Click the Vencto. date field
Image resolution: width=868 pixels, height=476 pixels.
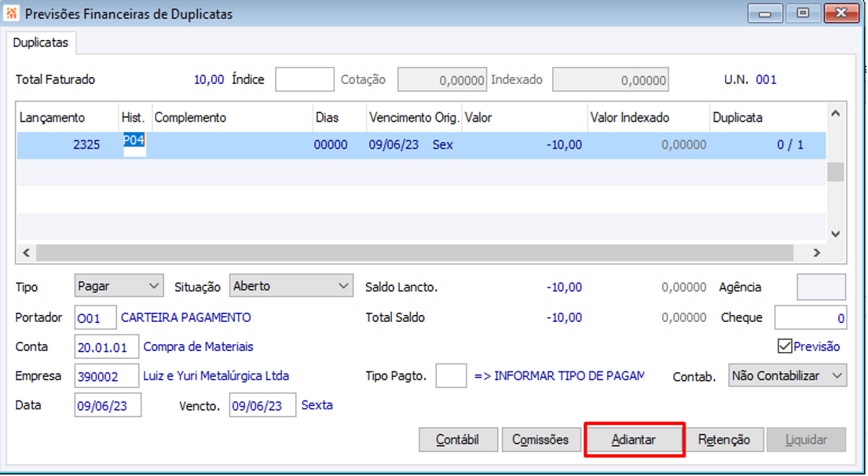pos(262,405)
